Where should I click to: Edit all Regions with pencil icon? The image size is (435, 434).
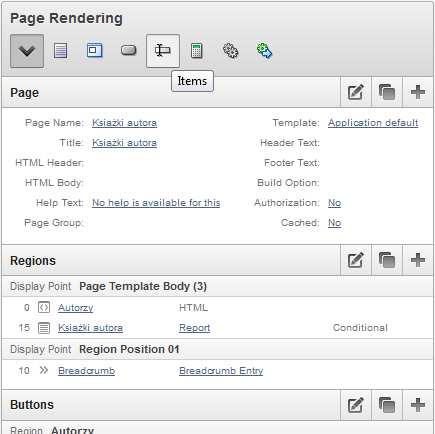[356, 260]
